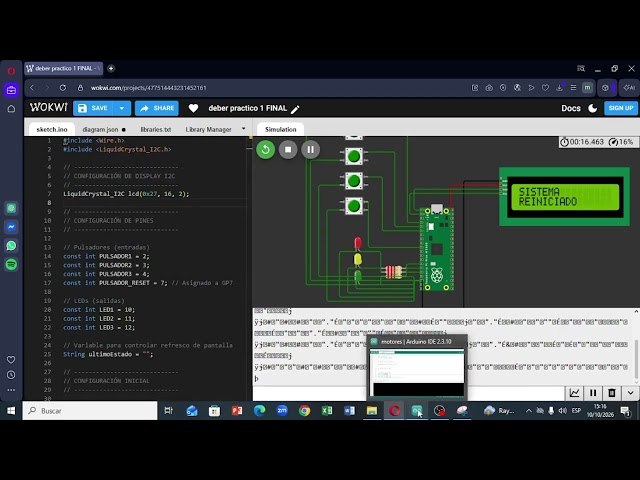Edit project title with pencil icon

tap(295, 109)
